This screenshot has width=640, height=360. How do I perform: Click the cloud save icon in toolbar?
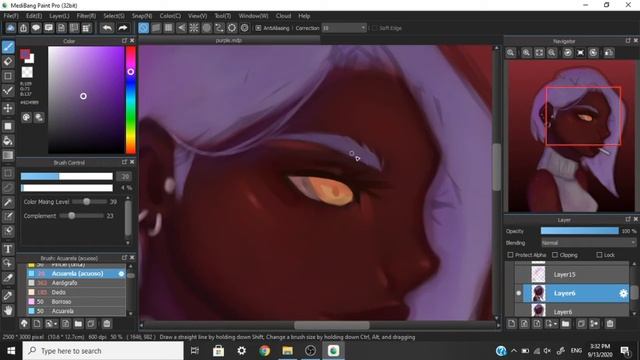pyautogui.click(x=11, y=28)
